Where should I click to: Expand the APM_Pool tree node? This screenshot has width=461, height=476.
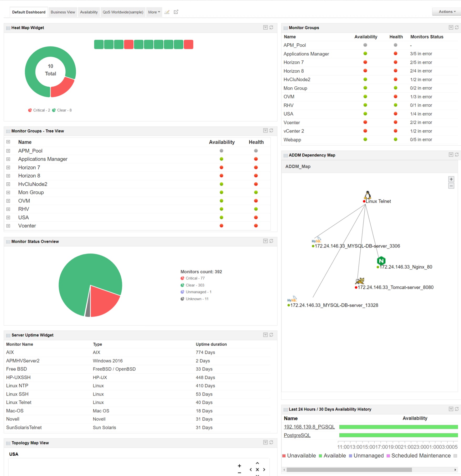8,150
